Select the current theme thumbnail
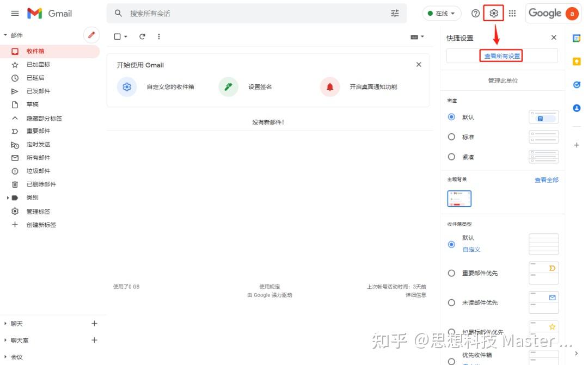 459,199
